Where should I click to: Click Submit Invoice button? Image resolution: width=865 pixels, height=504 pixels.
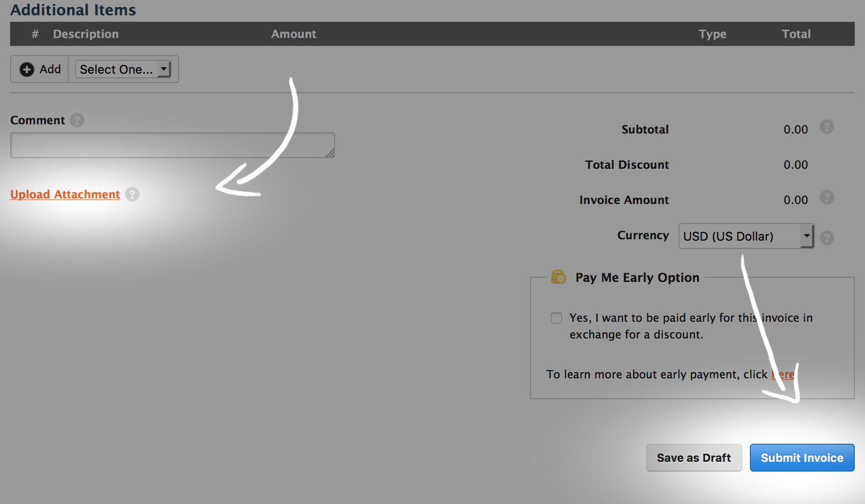click(x=802, y=458)
